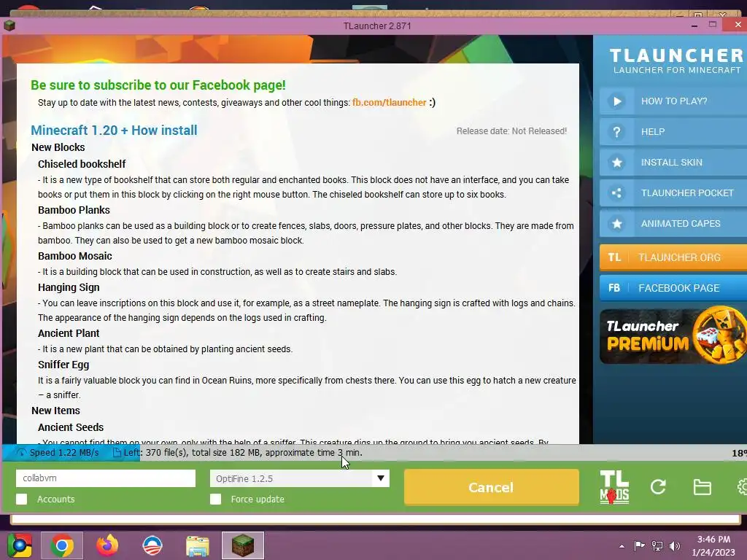This screenshot has height=560, width=747.
Task: Show hidden tray icons arrow
Action: pos(622,546)
